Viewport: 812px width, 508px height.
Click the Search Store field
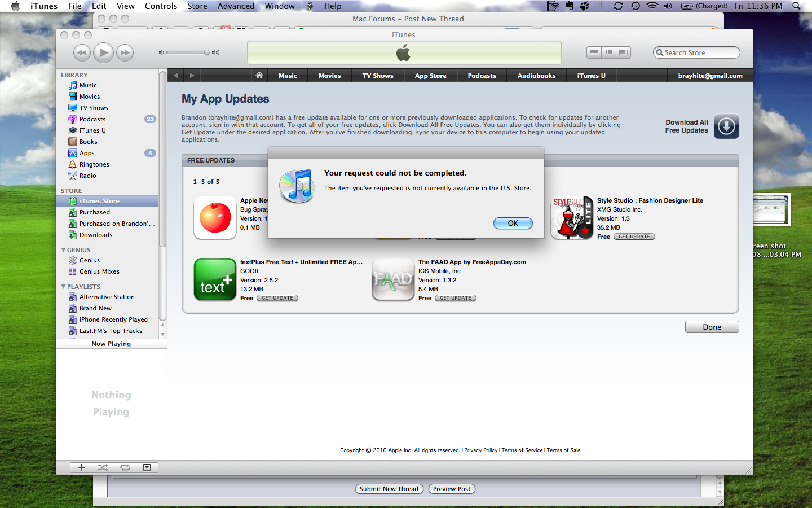[x=696, y=52]
